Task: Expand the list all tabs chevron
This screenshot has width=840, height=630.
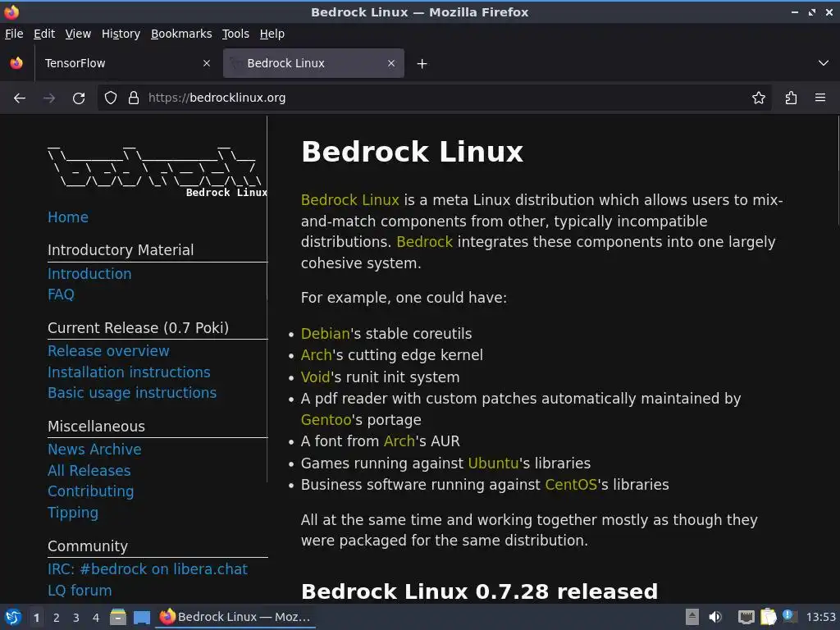Action: pyautogui.click(x=824, y=63)
